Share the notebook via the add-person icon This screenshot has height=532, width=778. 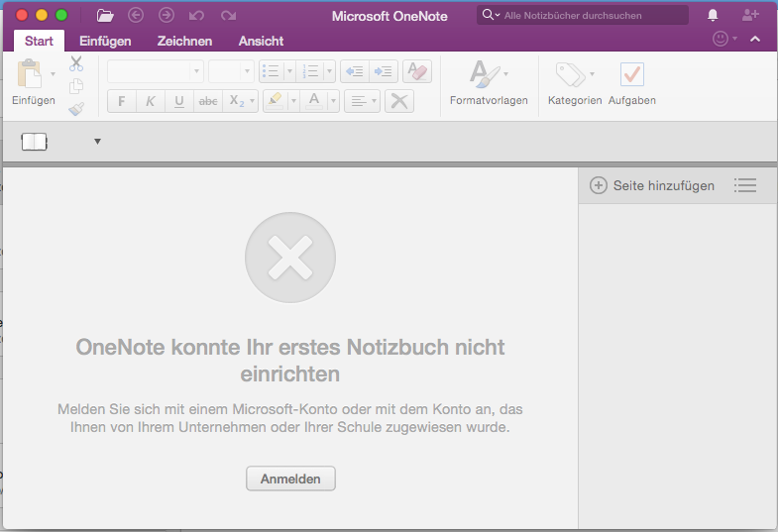point(750,16)
